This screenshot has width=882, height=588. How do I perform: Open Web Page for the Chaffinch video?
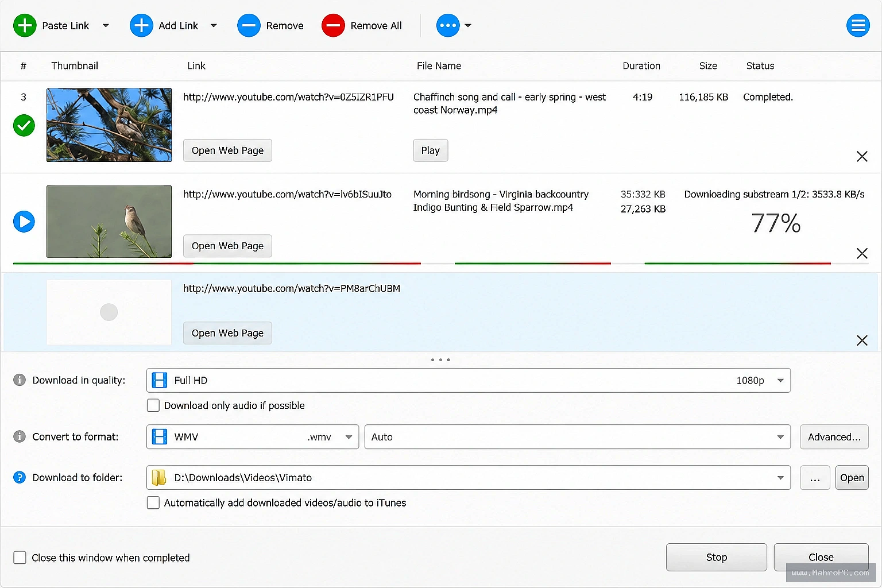(x=227, y=150)
